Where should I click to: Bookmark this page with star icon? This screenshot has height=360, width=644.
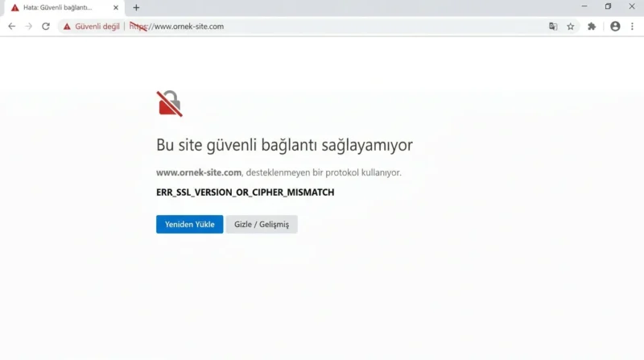pyautogui.click(x=571, y=27)
